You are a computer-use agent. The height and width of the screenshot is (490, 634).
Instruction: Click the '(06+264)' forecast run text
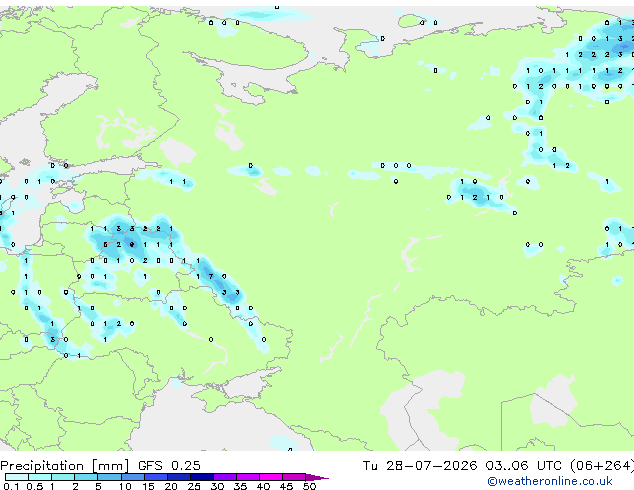602,466
